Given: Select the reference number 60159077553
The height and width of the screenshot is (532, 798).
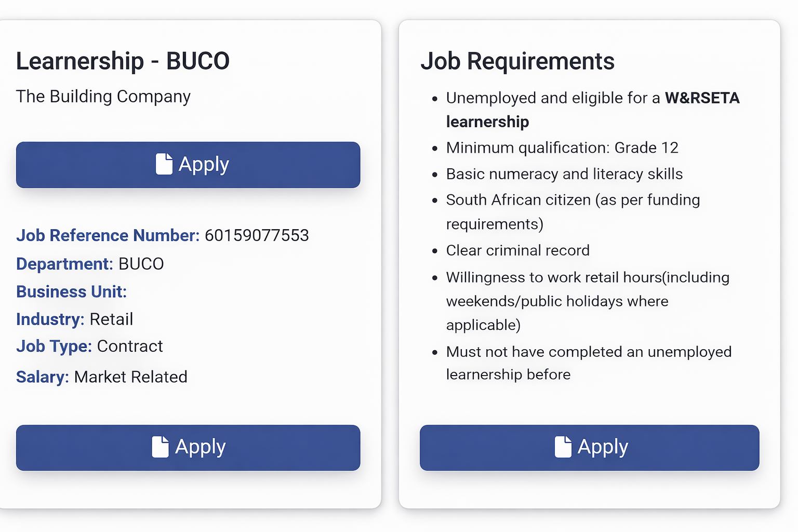Looking at the screenshot, I should tap(257, 235).
